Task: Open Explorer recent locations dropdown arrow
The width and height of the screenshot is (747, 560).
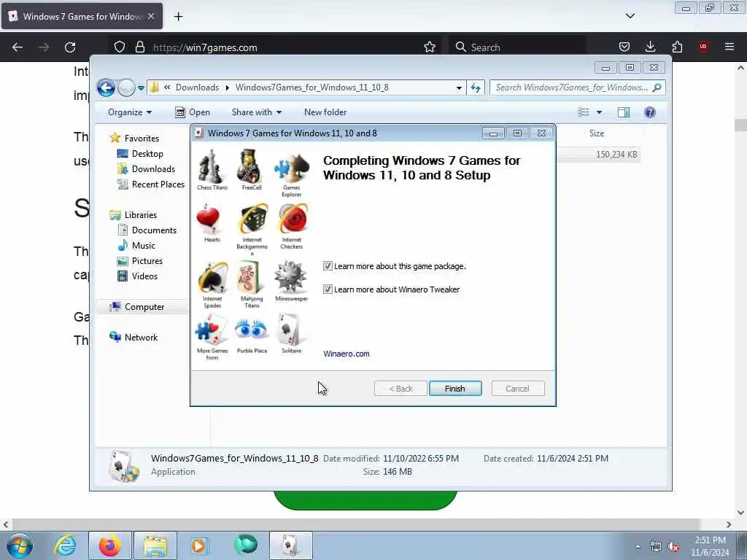Action: (x=141, y=88)
